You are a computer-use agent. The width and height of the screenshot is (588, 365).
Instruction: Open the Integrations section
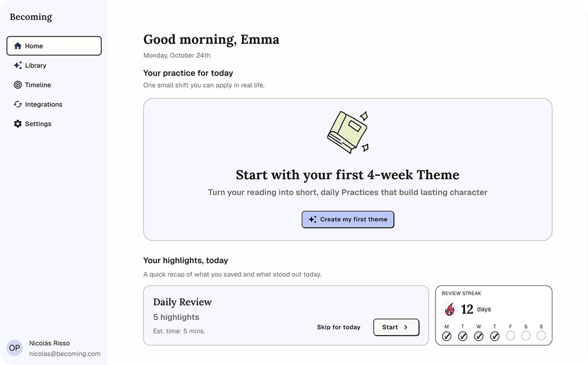click(43, 105)
